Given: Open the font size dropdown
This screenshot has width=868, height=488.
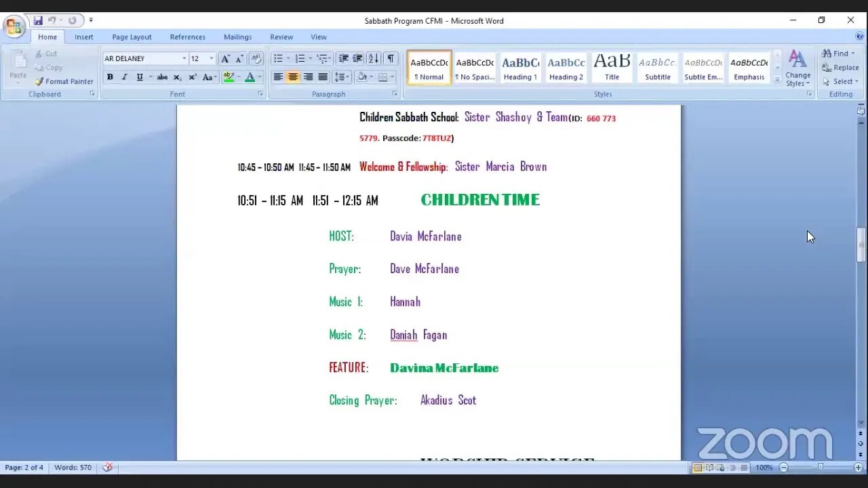Looking at the screenshot, I should (211, 59).
